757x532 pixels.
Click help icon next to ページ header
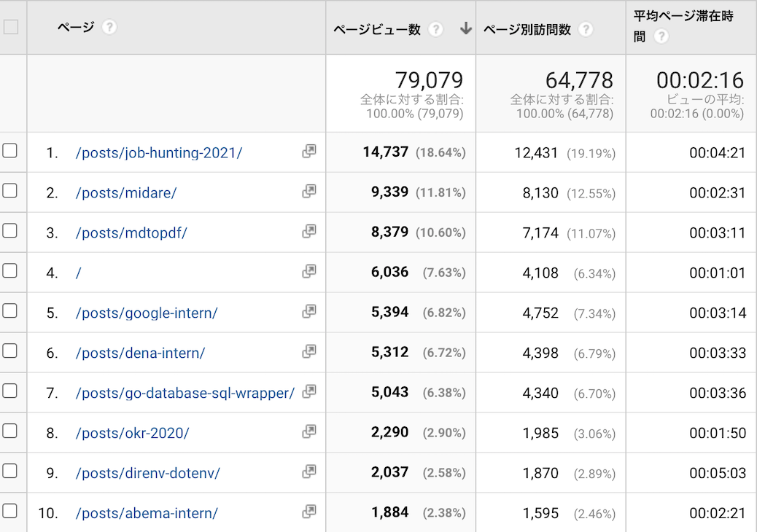click(109, 28)
